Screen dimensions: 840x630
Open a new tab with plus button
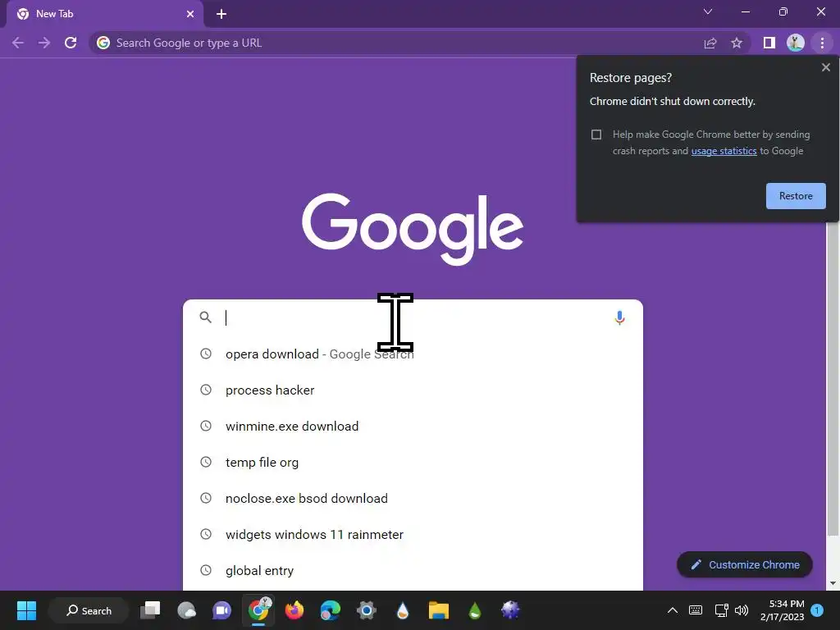pyautogui.click(x=221, y=14)
